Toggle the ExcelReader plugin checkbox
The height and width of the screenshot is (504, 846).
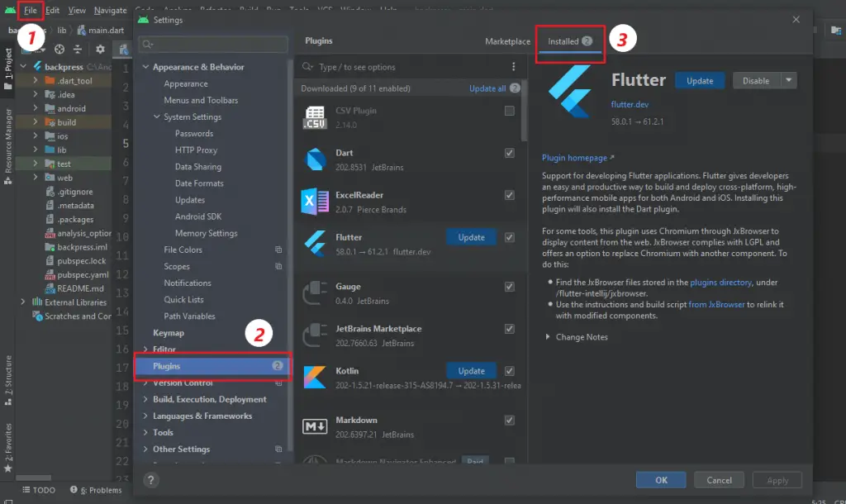pyautogui.click(x=509, y=195)
